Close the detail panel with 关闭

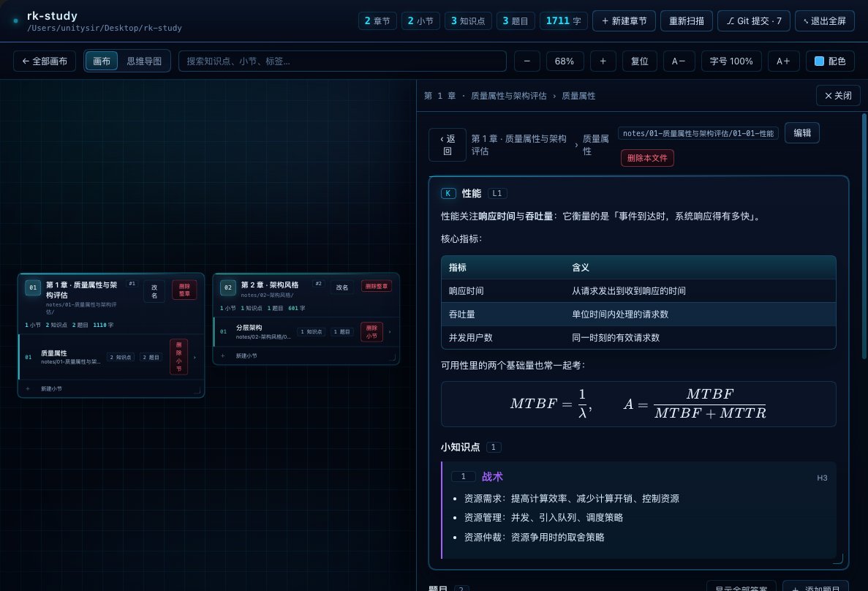(838, 96)
